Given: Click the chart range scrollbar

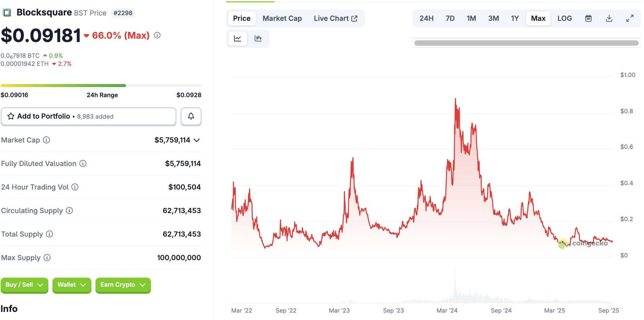Looking at the screenshot, I should (526, 43).
